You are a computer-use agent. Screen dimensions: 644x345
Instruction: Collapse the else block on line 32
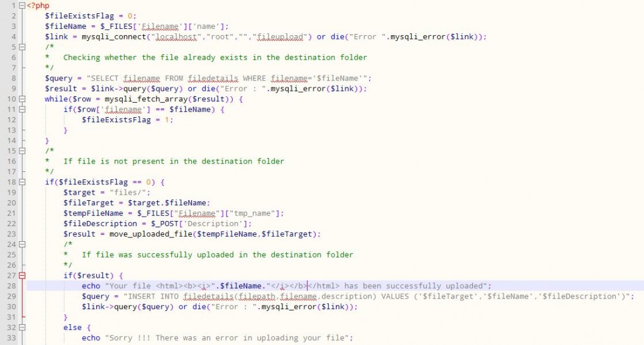click(x=21, y=327)
